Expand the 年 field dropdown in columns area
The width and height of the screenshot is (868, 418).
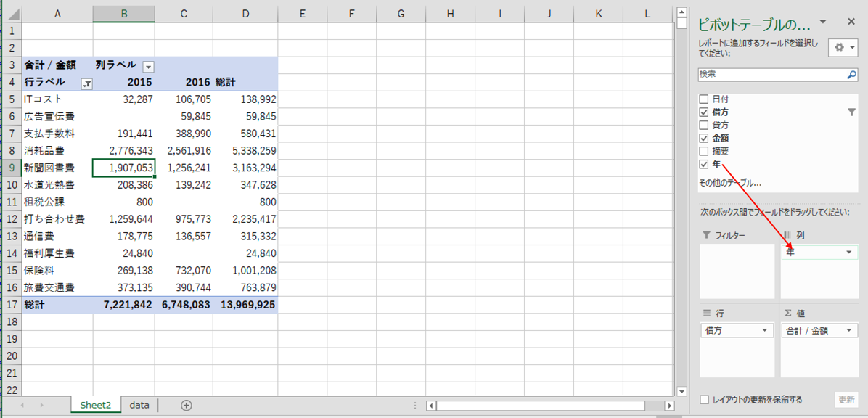pos(848,253)
